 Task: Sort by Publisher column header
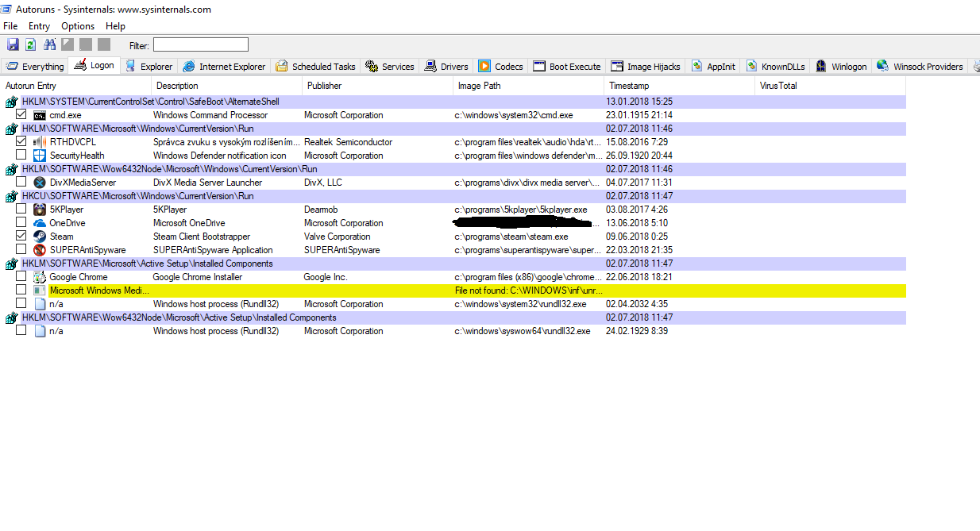[377, 86]
